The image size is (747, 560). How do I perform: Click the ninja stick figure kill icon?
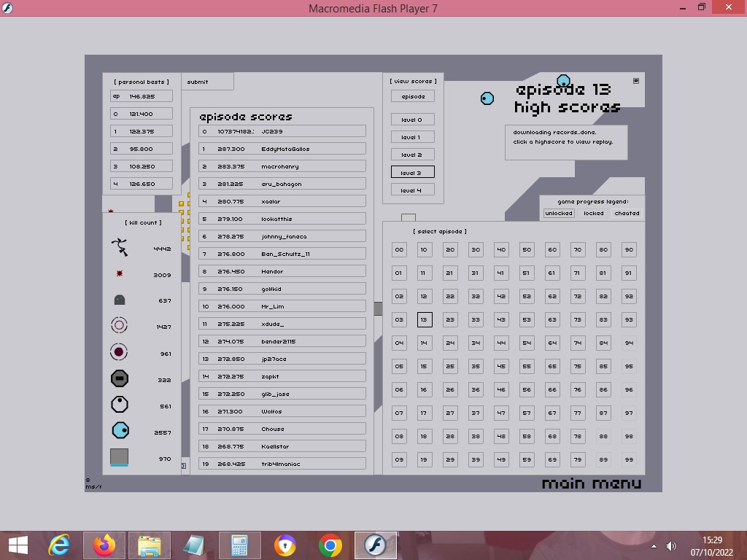pyautogui.click(x=120, y=248)
